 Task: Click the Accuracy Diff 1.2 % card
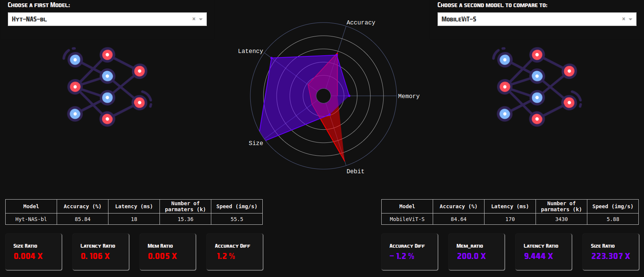tap(235, 252)
